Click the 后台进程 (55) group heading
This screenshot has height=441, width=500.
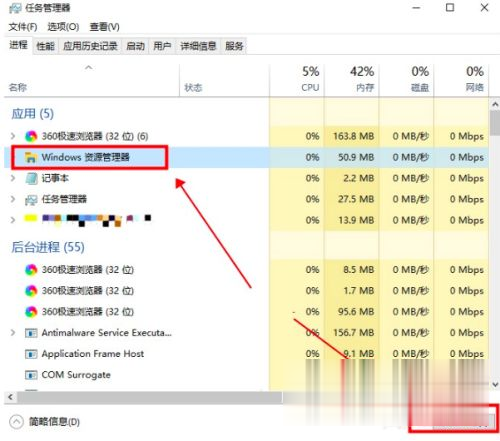[48, 247]
